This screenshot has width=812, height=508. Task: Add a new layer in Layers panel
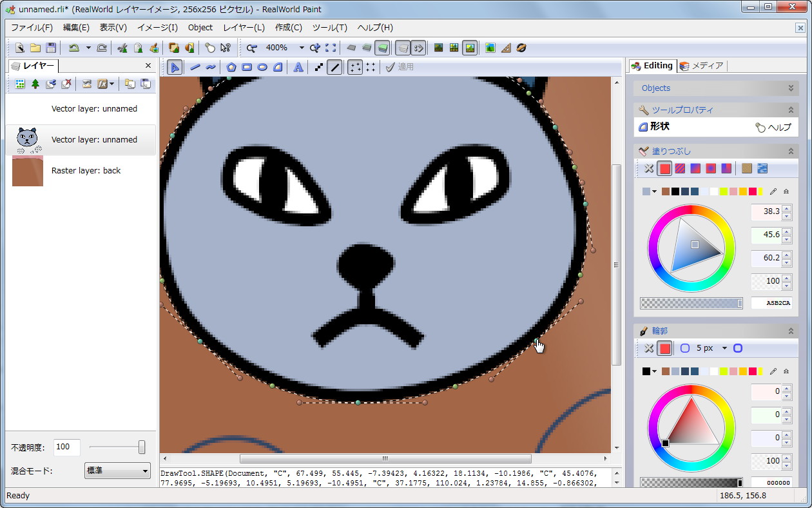click(x=20, y=84)
